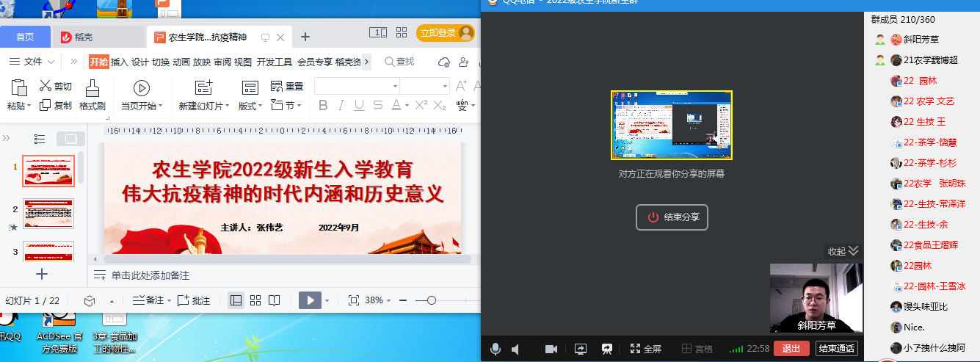This screenshot has height=362, width=980.
Task: Click the screen share icon in call bar
Action: point(580,349)
